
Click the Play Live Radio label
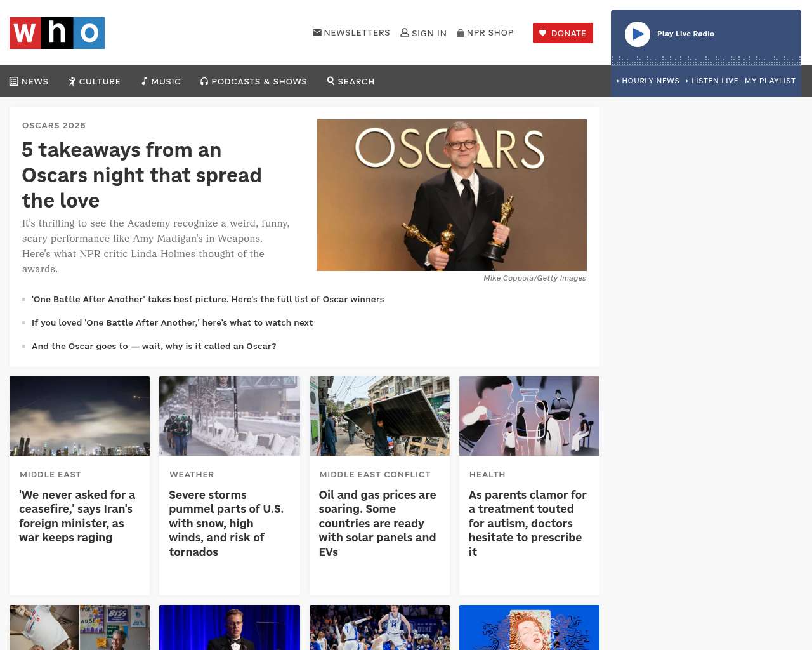(686, 34)
